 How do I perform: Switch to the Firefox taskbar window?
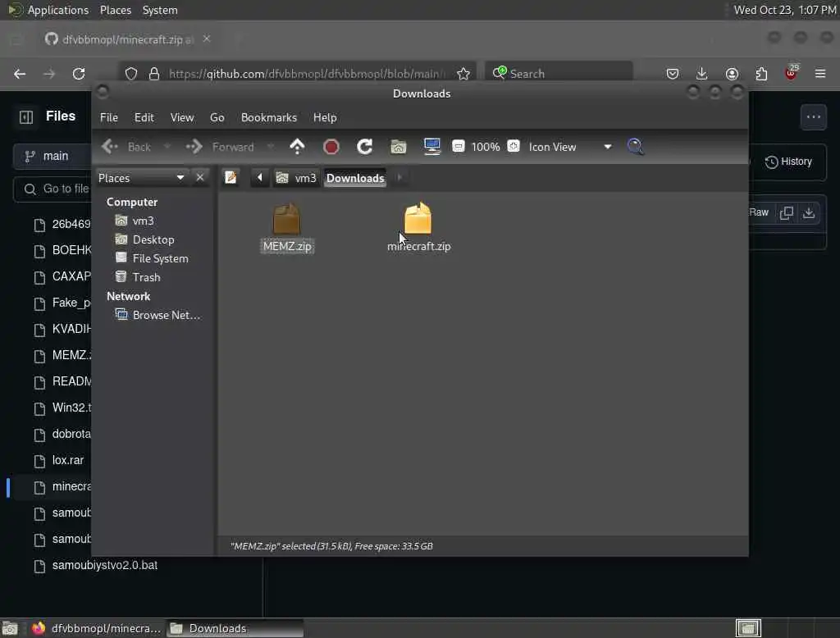point(96,628)
